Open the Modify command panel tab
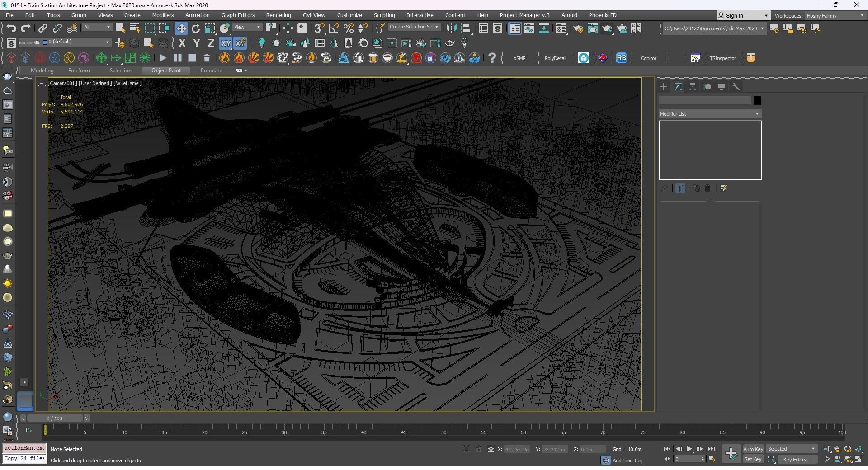Viewport: 868px width, 470px height. tap(678, 87)
